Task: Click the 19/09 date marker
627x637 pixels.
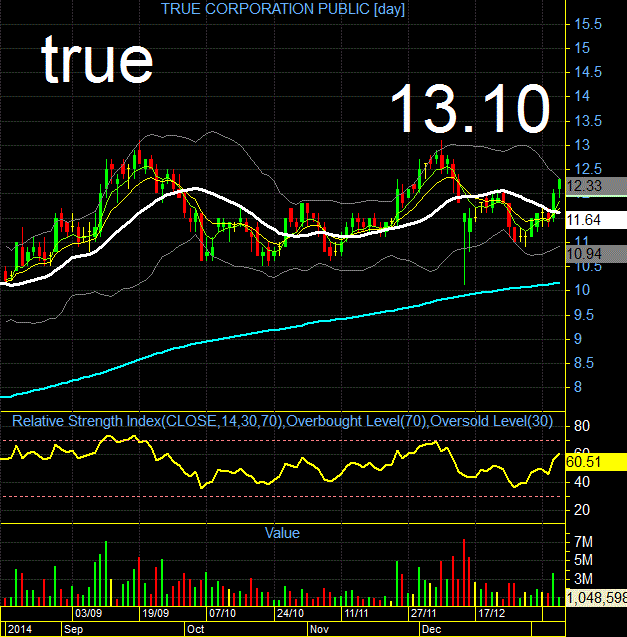Action: tap(155, 613)
